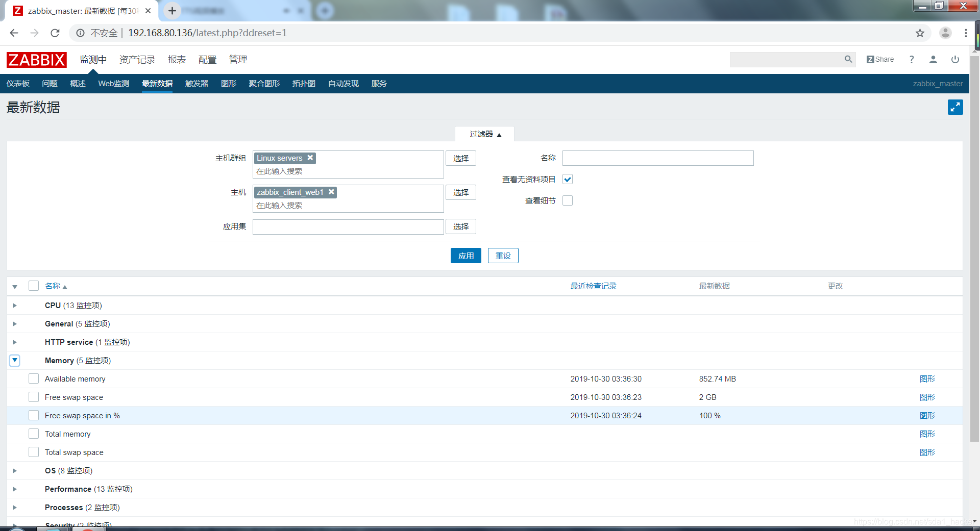Open the 监测中 main menu

click(x=93, y=60)
